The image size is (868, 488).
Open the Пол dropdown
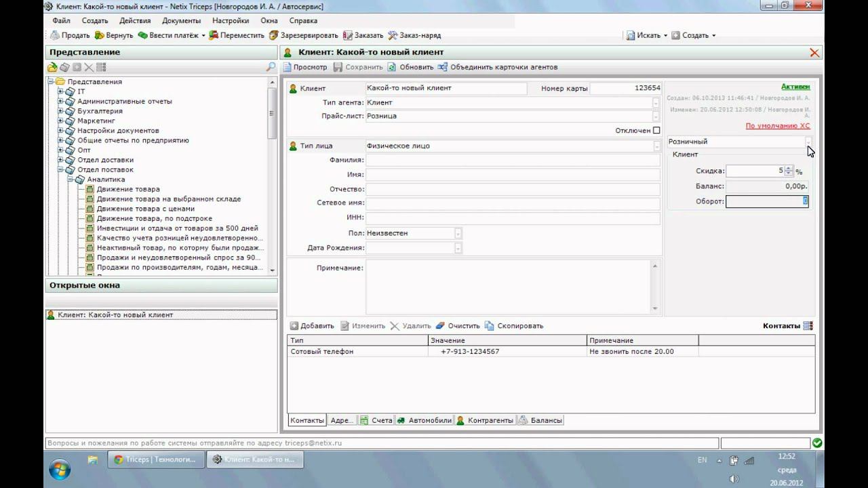tap(458, 233)
